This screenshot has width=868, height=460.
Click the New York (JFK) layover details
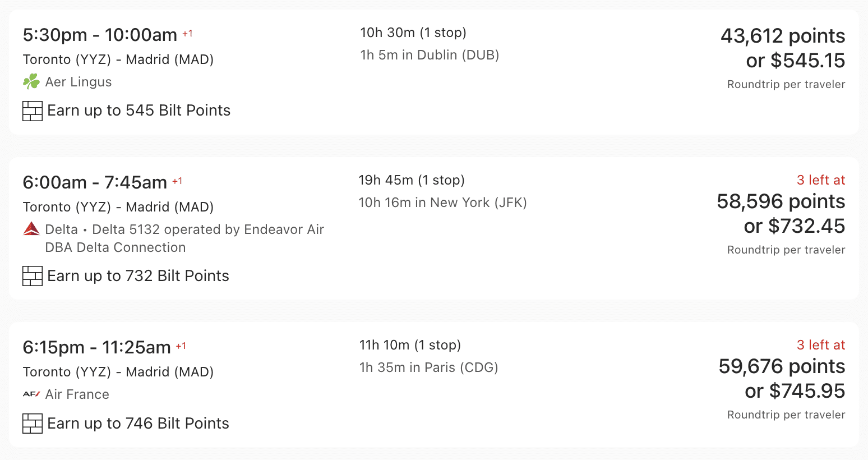click(x=442, y=203)
